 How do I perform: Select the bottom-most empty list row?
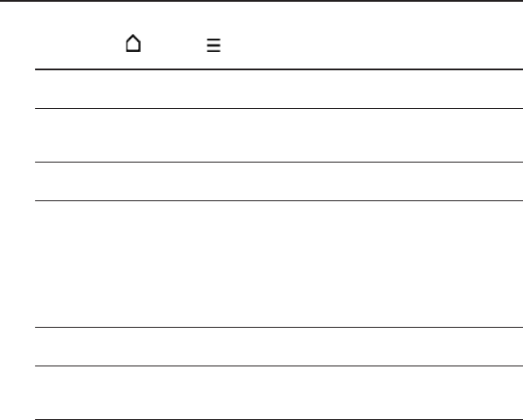(x=279, y=393)
